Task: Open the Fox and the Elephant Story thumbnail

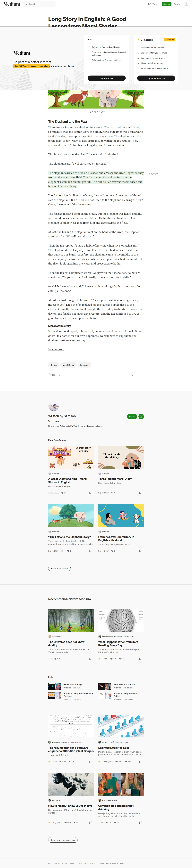Action: (x=71, y=515)
